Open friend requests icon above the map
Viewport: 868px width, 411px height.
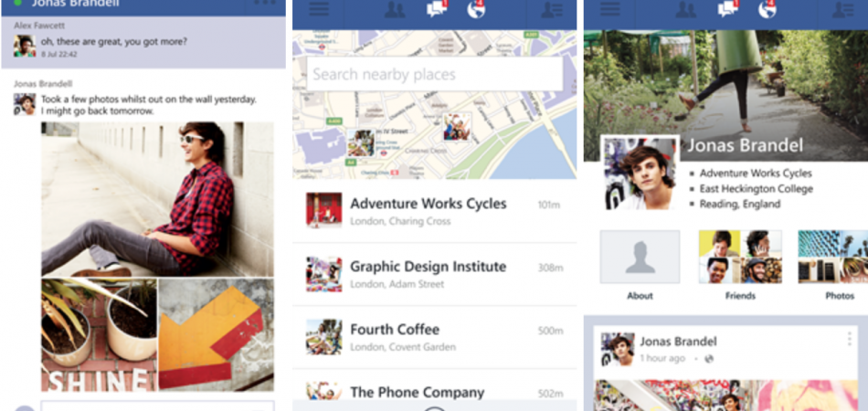pyautogui.click(x=395, y=9)
